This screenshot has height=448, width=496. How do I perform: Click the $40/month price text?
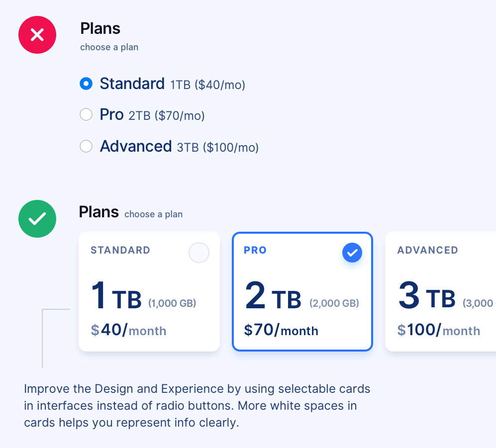click(128, 330)
